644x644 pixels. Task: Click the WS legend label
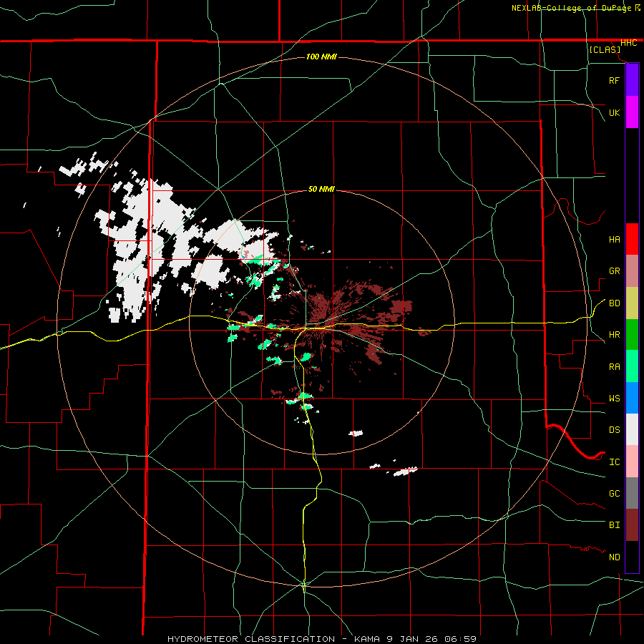(614, 399)
